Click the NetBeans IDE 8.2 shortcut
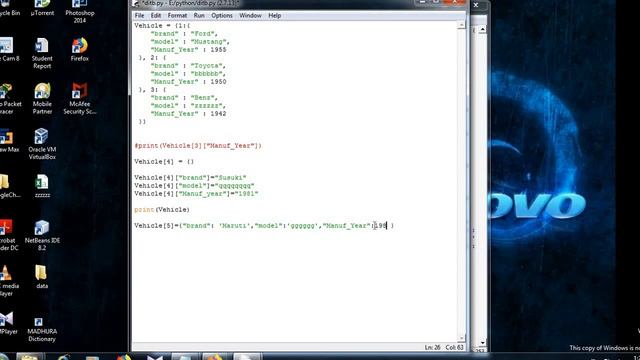This screenshot has width=640, height=360. point(42,235)
